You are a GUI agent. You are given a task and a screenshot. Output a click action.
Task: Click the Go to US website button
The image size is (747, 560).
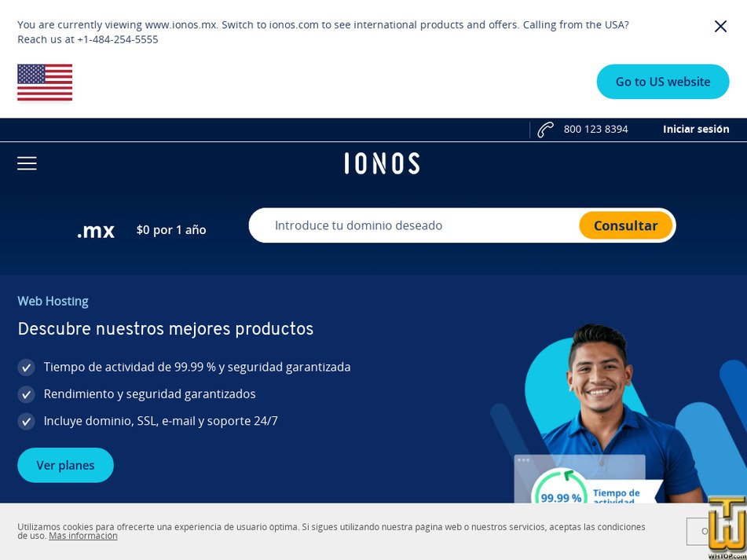[663, 82]
